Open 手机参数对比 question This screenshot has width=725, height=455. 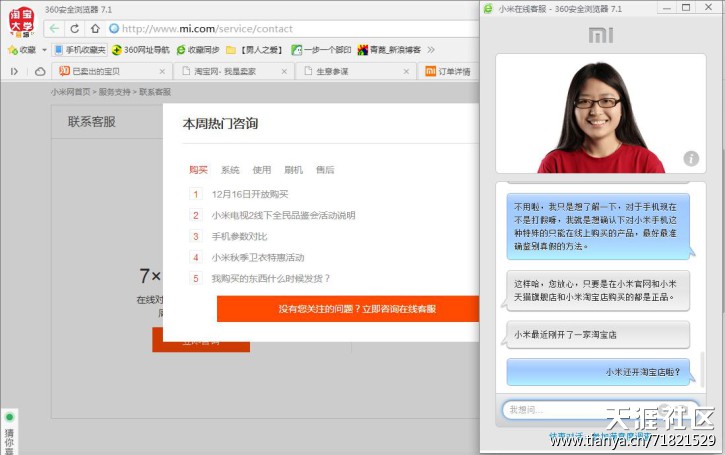click(x=239, y=237)
